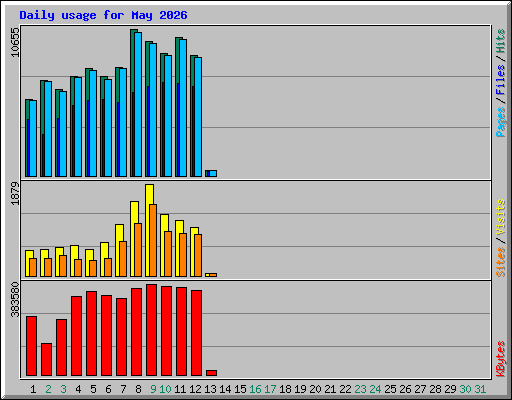Click the day 26 axis label
Image resolution: width=512 pixels, height=400 pixels.
(x=405, y=389)
